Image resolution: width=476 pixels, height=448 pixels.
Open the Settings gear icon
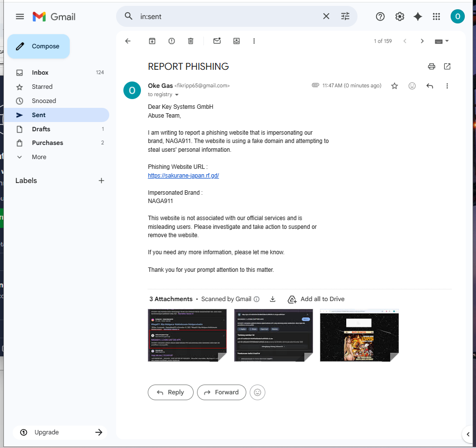[x=399, y=17]
